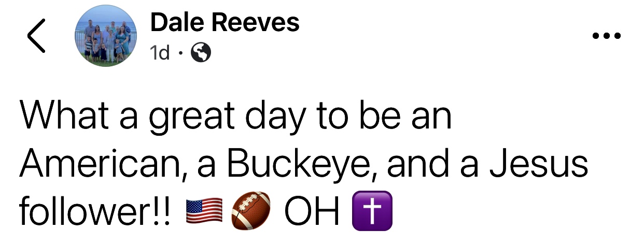
Task: Open the Dale Reeves profile name link
Action: 225,23
